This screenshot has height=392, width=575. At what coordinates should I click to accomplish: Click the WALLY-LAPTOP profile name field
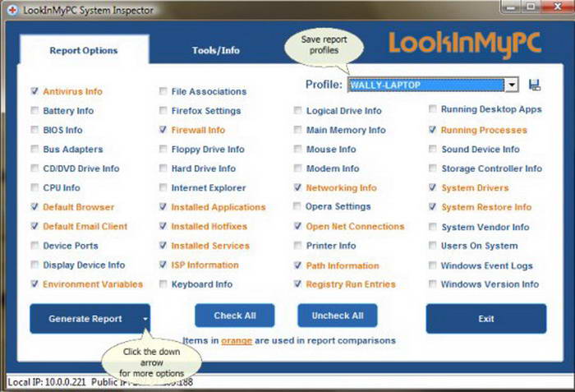coord(426,85)
